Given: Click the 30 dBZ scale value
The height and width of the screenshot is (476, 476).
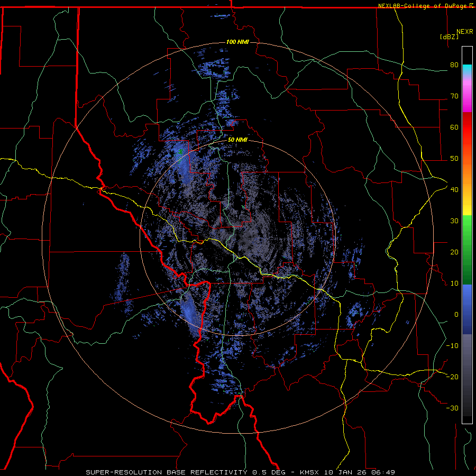Looking at the screenshot, I should click(454, 221).
